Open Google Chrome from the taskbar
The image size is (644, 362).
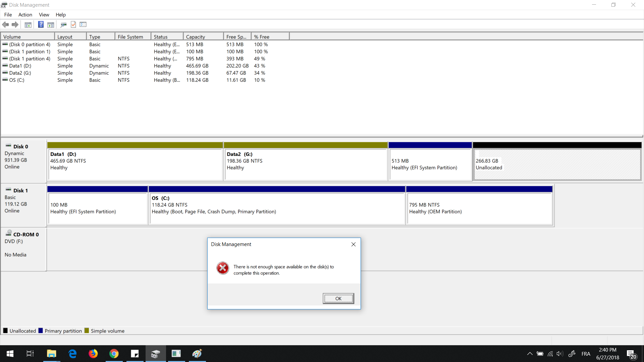click(x=114, y=354)
